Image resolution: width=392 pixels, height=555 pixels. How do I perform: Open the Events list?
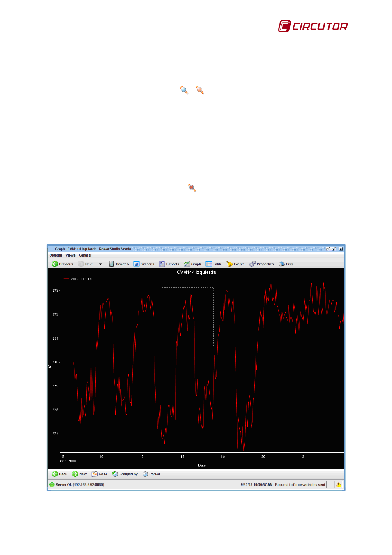click(235, 264)
